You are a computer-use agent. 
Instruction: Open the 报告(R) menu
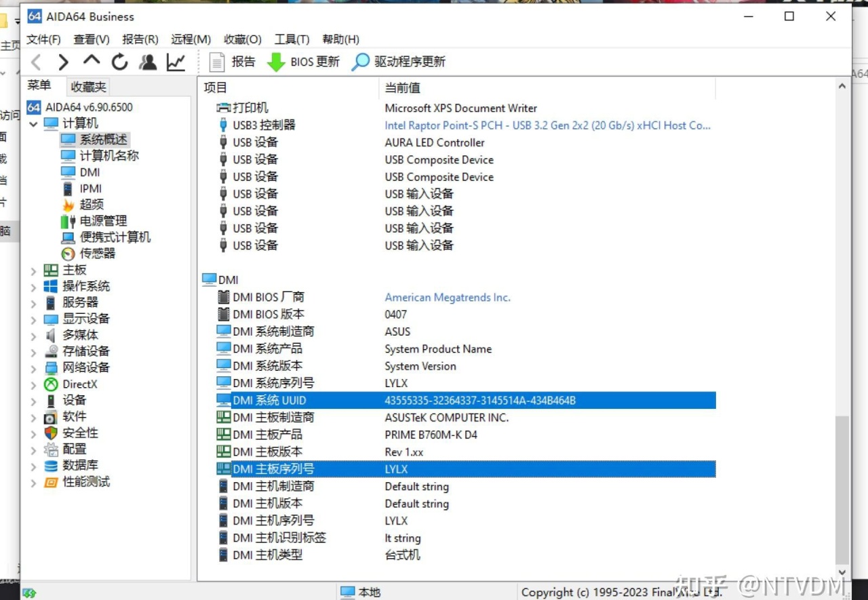pyautogui.click(x=140, y=39)
